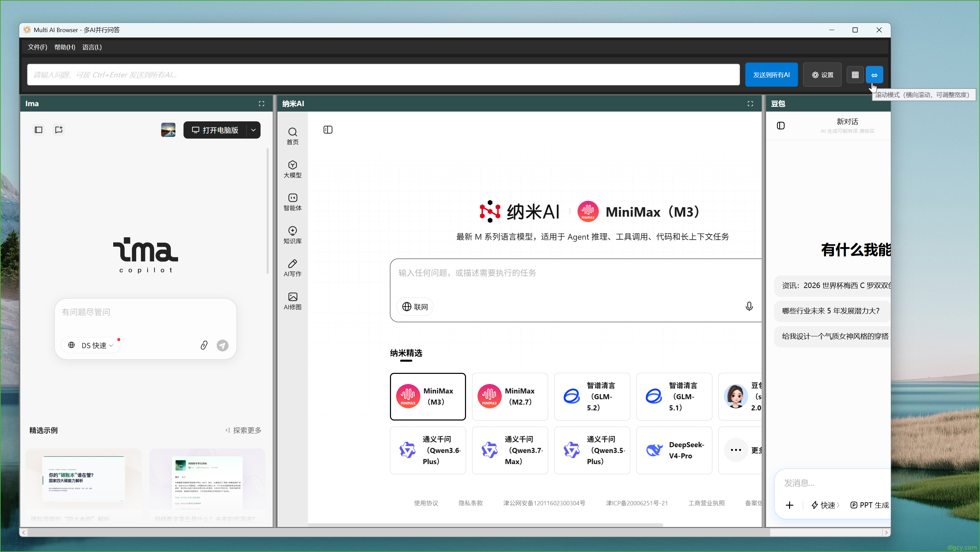Maximize the Ima panel

tap(261, 103)
